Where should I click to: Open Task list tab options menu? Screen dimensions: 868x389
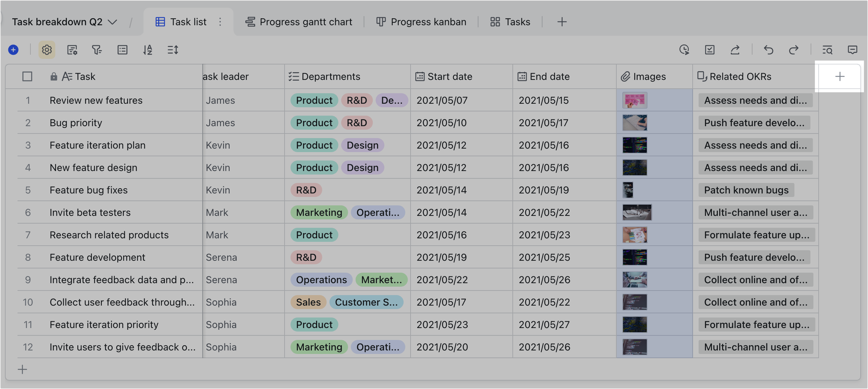click(220, 22)
